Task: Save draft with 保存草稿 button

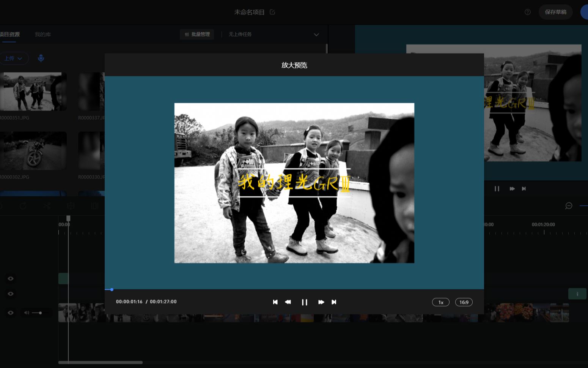Action: coord(556,12)
